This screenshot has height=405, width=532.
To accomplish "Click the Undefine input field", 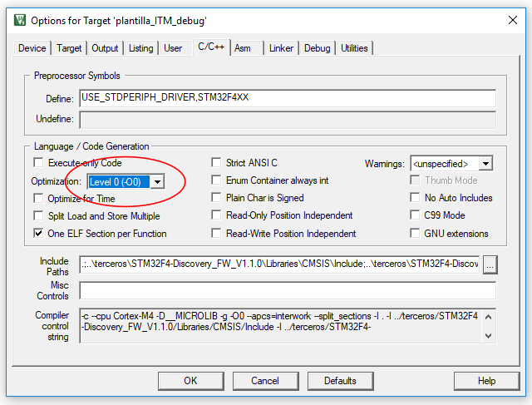I will pyautogui.click(x=288, y=120).
